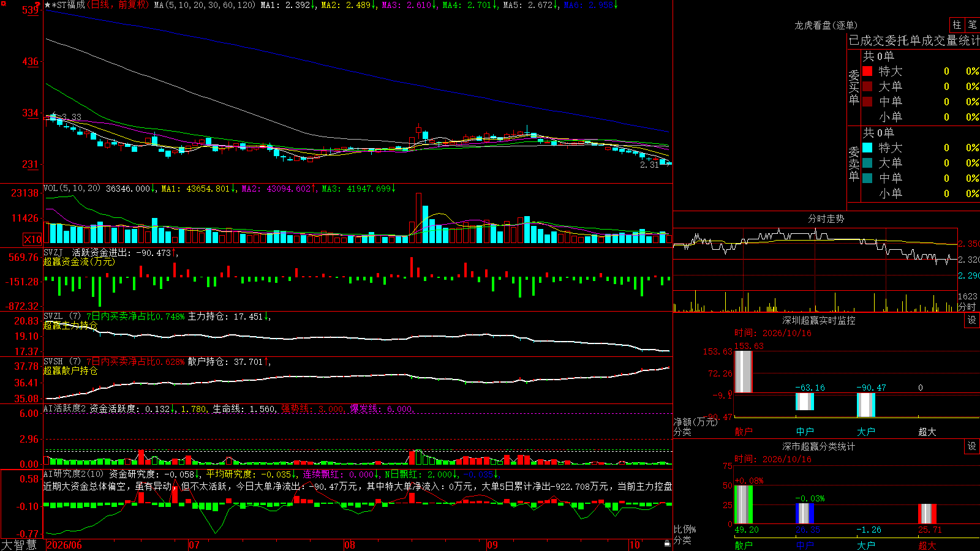980x551 pixels.
Task: Click the teal 中单 sell swatch
Action: [867, 178]
